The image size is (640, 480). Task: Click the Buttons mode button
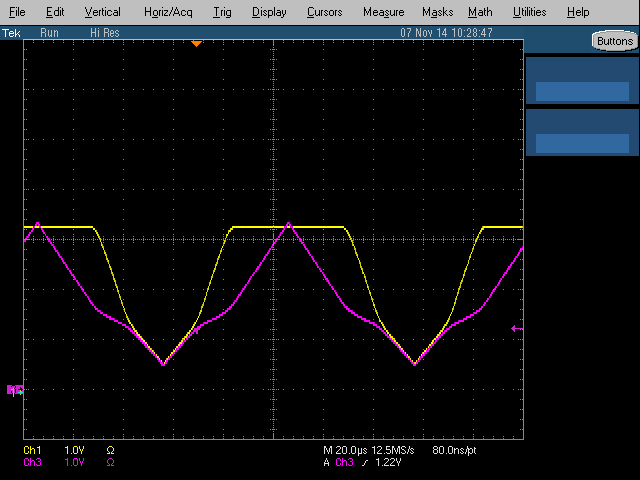[x=615, y=41]
